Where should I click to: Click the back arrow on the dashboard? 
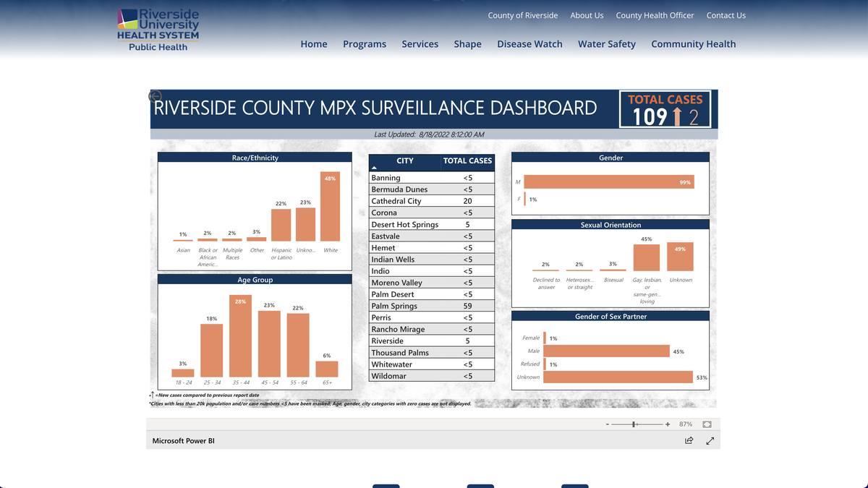[x=155, y=96]
